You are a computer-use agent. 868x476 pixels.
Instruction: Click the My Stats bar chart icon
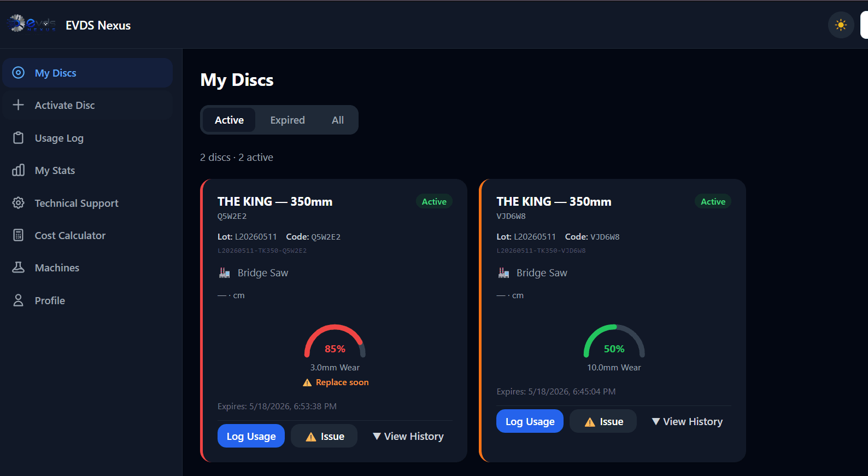point(19,170)
